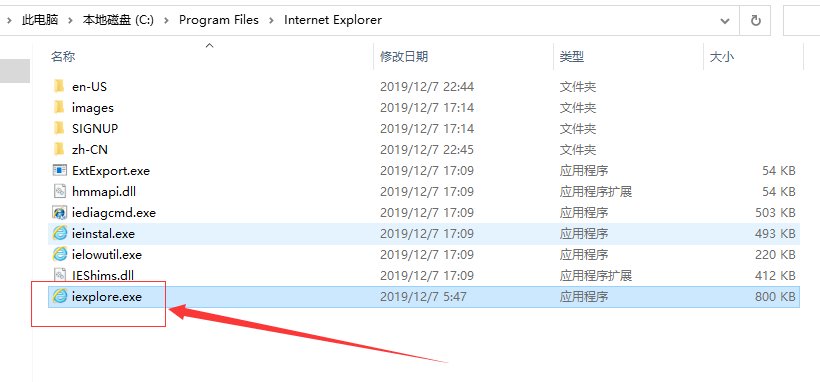Navigate to 本地磁盘 (C:) breadcrumb

(x=118, y=20)
